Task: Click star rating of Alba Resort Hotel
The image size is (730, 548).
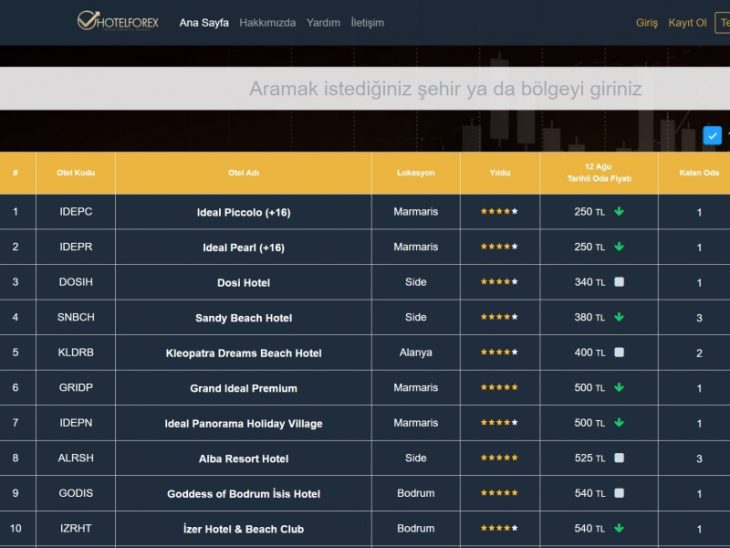Action: [499, 458]
